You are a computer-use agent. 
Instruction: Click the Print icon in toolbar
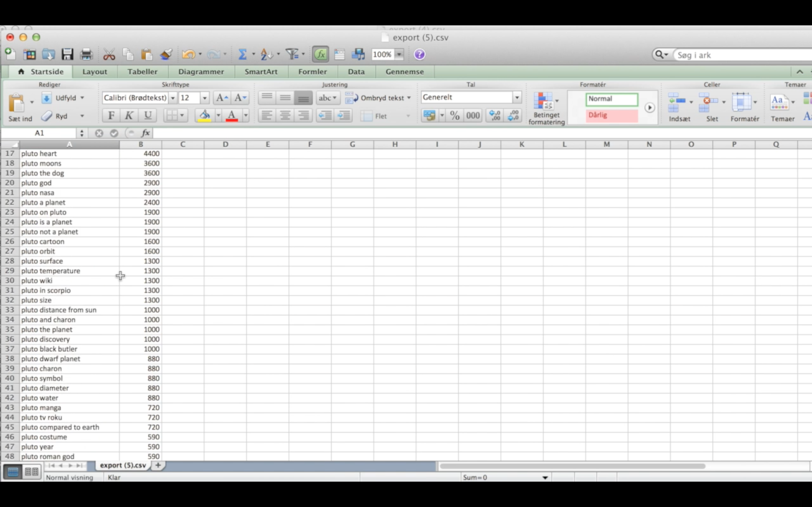(86, 54)
